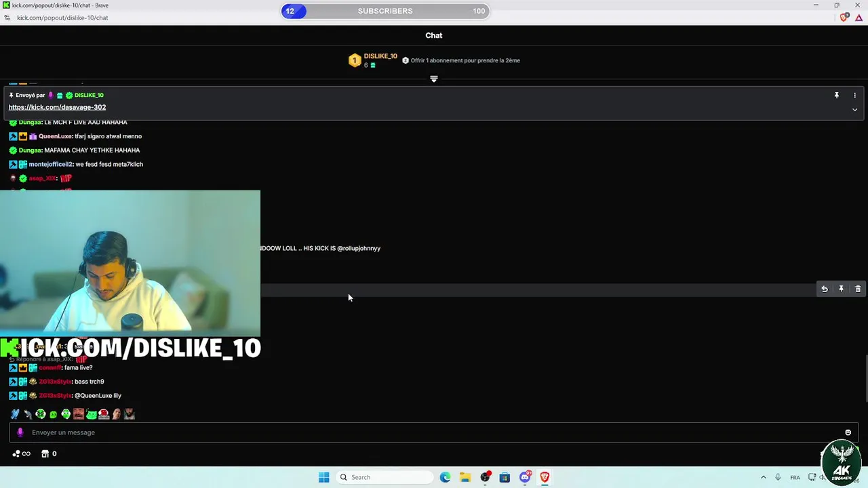
Task: Click the site settings icon in address bar
Action: (7, 18)
